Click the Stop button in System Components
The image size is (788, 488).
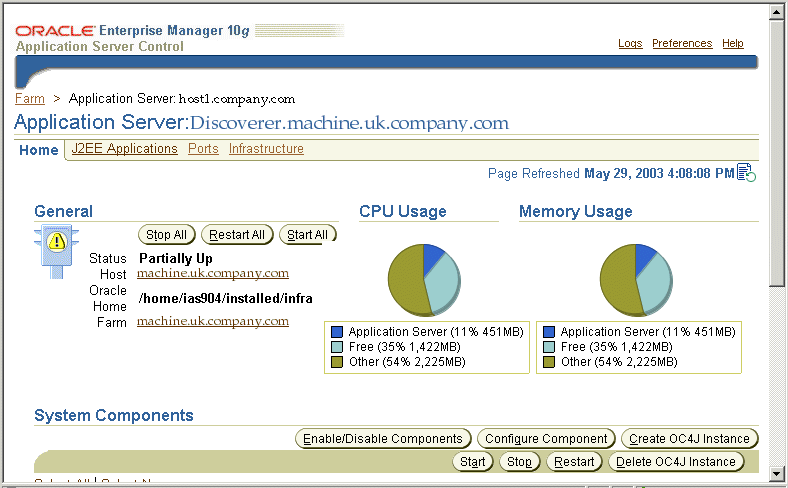click(519, 462)
